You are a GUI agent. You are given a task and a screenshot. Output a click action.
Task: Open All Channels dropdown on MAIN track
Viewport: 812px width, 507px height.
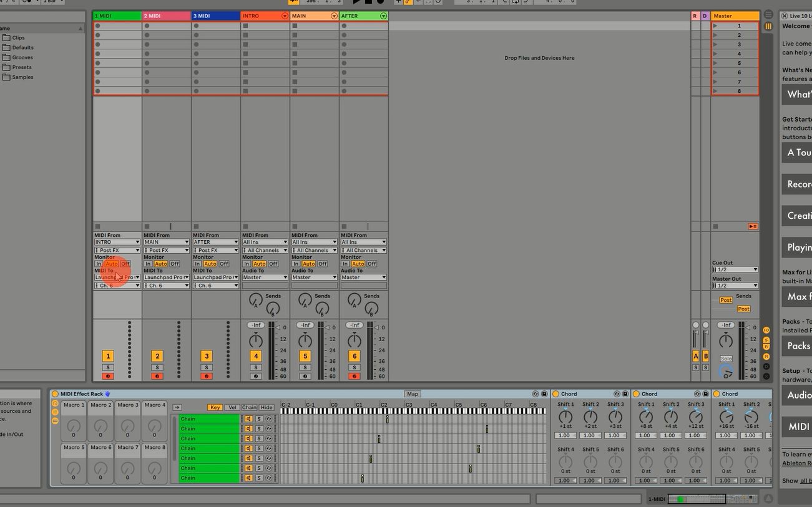(315, 250)
